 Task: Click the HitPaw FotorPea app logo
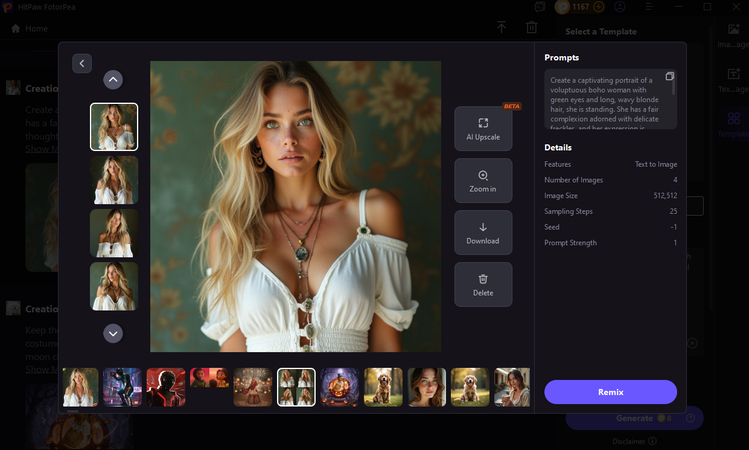7,7
